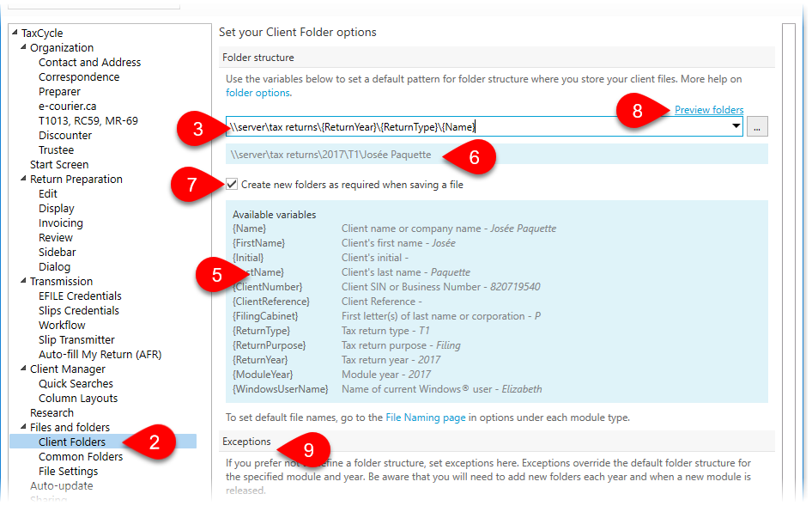The width and height of the screenshot is (812, 506).
Task: Click the {ClientReference} variable
Action: pyautogui.click(x=271, y=302)
